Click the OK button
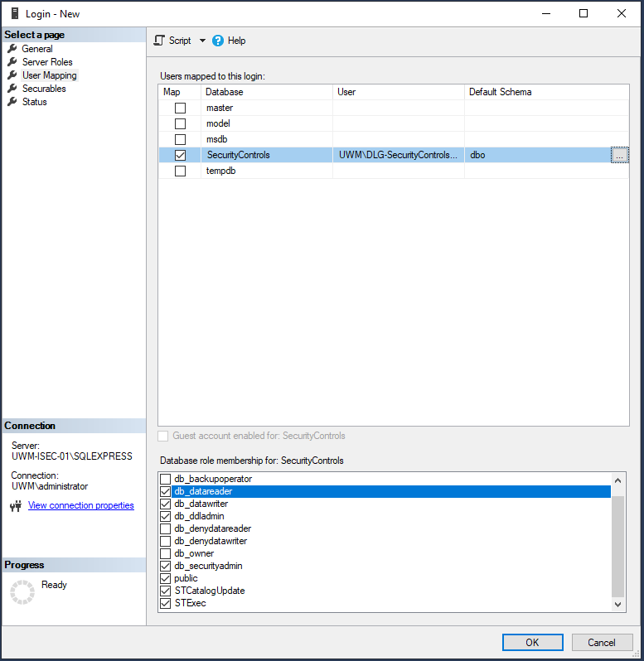Viewport: 644px width, 661px height. click(533, 643)
